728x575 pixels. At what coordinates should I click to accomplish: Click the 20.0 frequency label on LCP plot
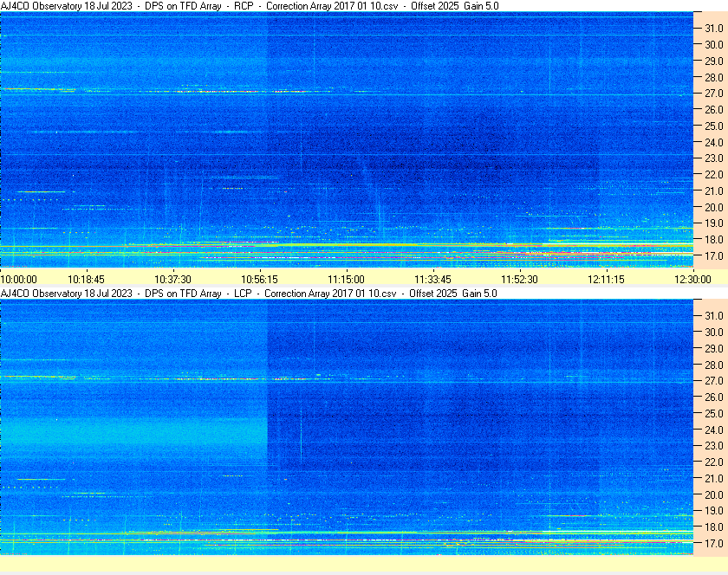click(x=714, y=494)
